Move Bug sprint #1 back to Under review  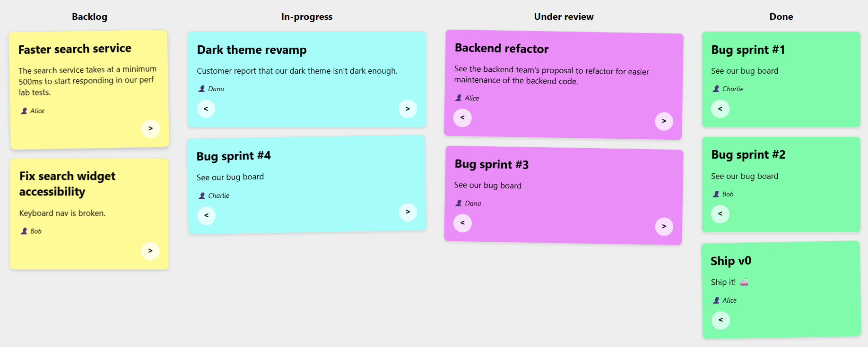(x=720, y=109)
